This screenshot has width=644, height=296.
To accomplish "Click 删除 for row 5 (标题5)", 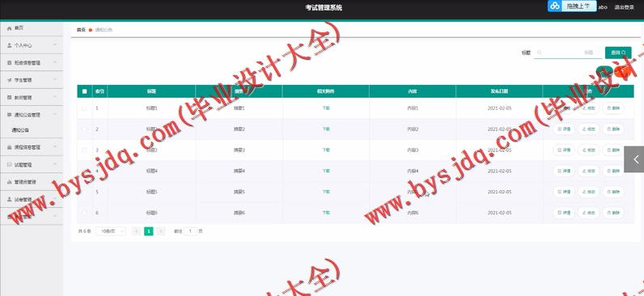I will click(x=612, y=192).
